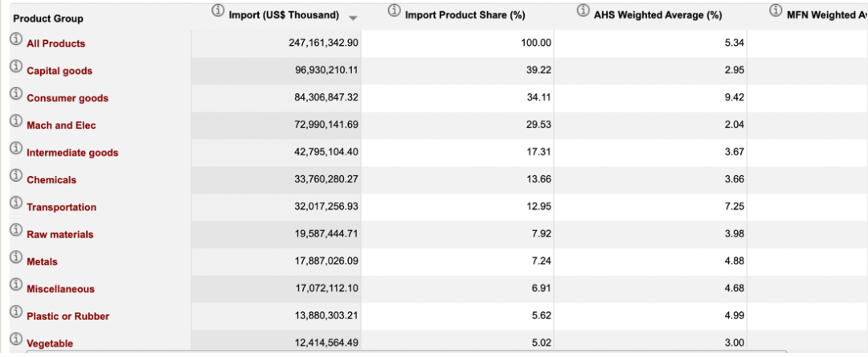Click info icon beside All Products

tap(16, 39)
